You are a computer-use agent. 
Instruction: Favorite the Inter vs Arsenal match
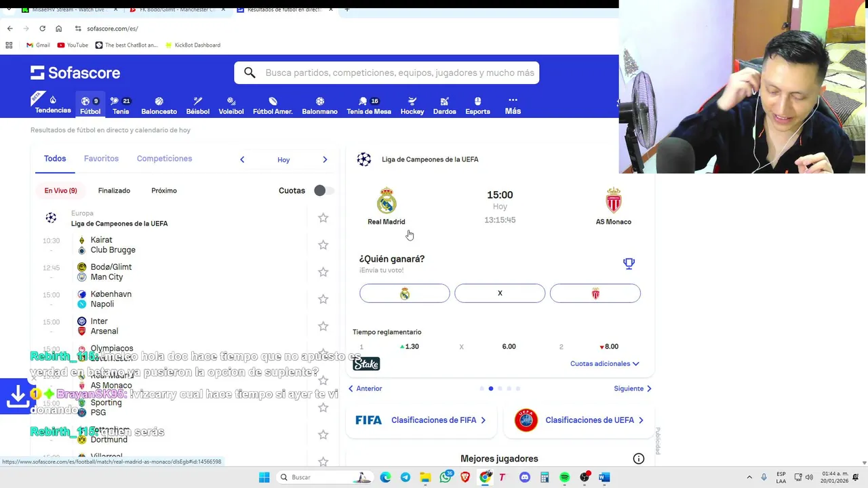(323, 326)
